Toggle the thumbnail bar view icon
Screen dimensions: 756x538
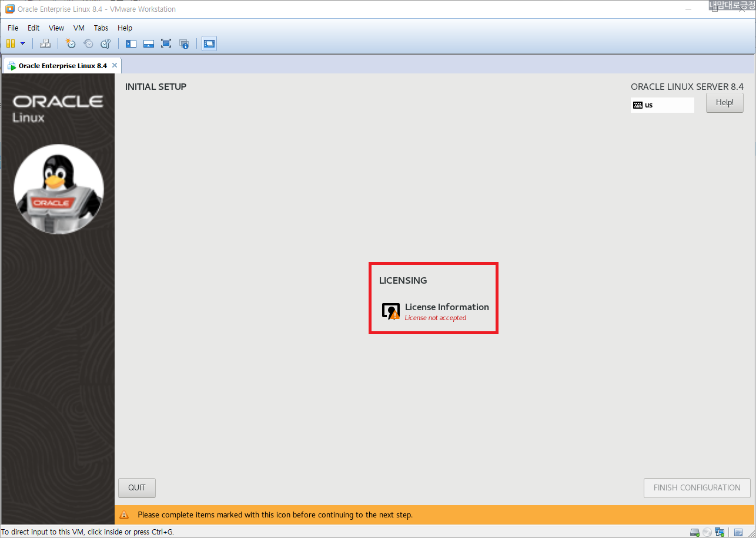click(x=149, y=43)
